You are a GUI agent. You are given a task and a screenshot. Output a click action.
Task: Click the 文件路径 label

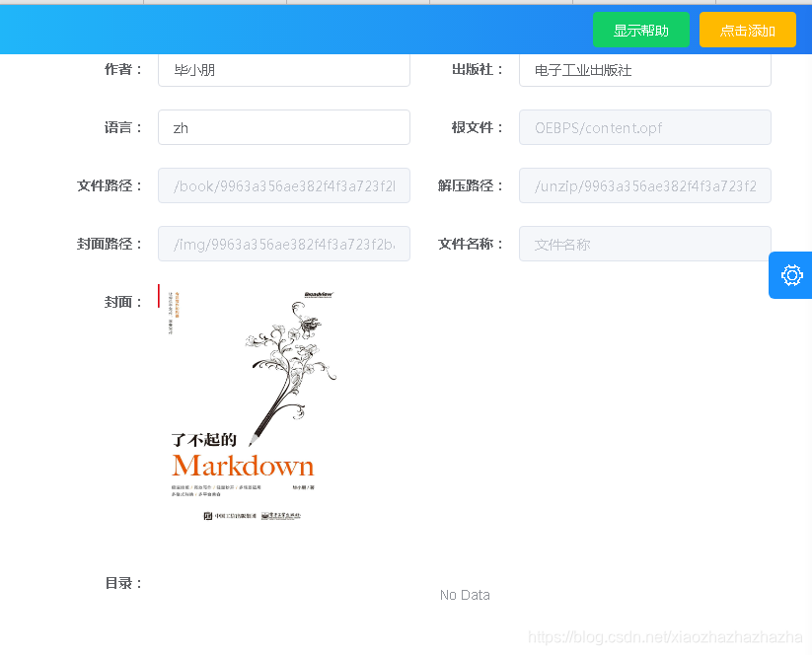[109, 185]
